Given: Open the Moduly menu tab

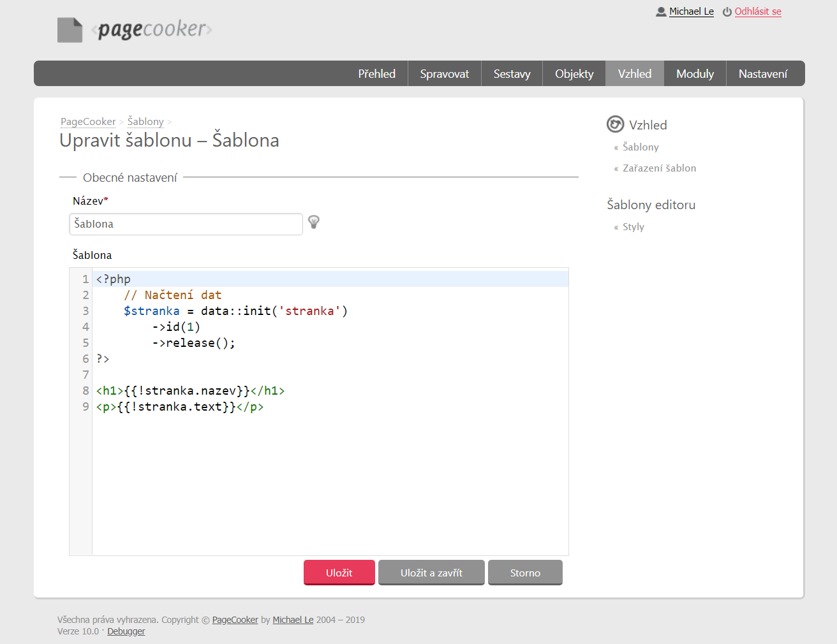Looking at the screenshot, I should tap(695, 73).
